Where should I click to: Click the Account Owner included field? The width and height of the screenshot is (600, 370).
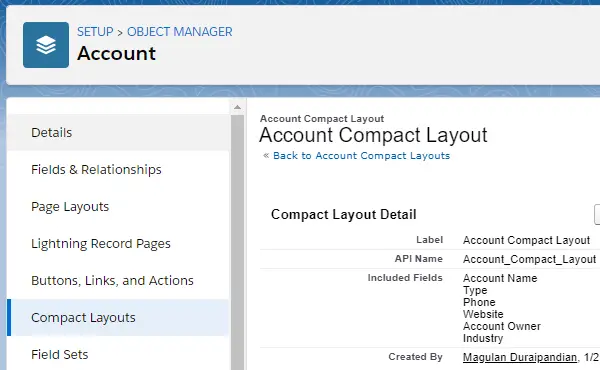coord(502,326)
